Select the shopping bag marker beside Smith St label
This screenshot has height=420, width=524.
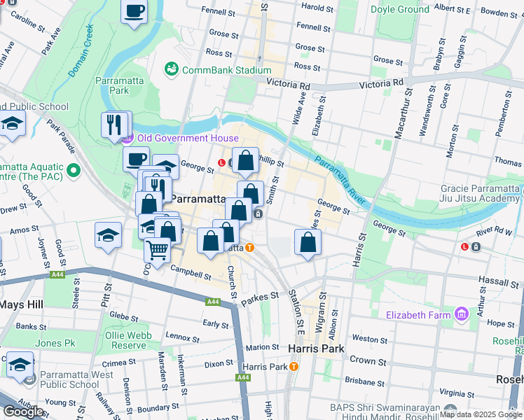(250, 195)
